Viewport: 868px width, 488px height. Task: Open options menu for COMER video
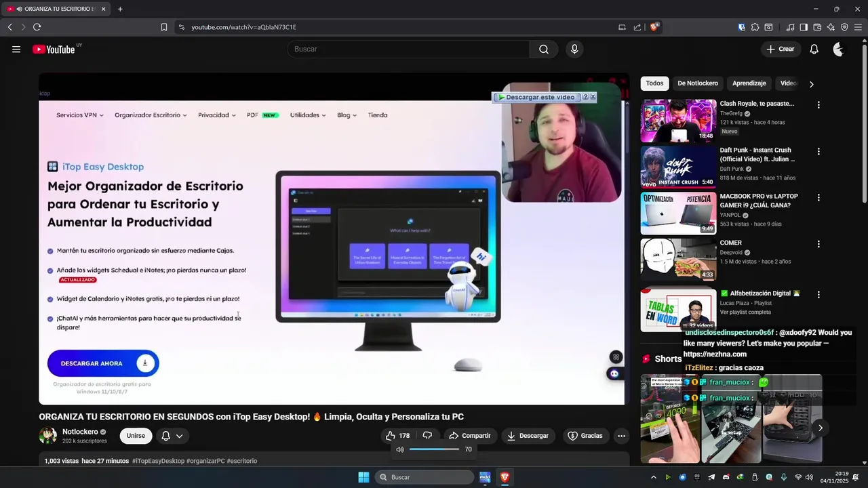pyautogui.click(x=818, y=243)
